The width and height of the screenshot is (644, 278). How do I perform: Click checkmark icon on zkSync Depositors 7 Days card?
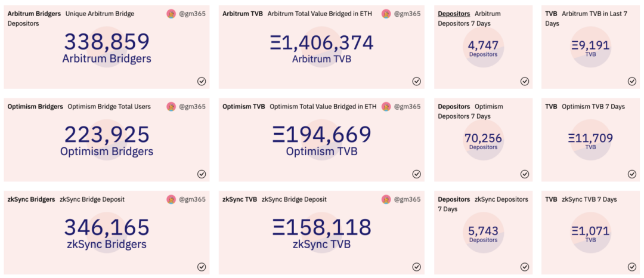point(525,267)
